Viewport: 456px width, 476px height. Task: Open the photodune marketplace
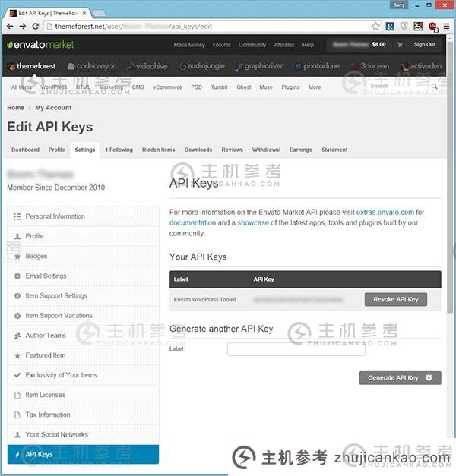318,66
